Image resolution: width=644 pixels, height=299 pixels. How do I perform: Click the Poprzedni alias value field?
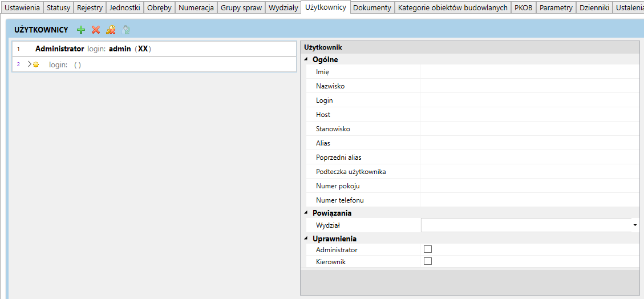tap(530, 157)
